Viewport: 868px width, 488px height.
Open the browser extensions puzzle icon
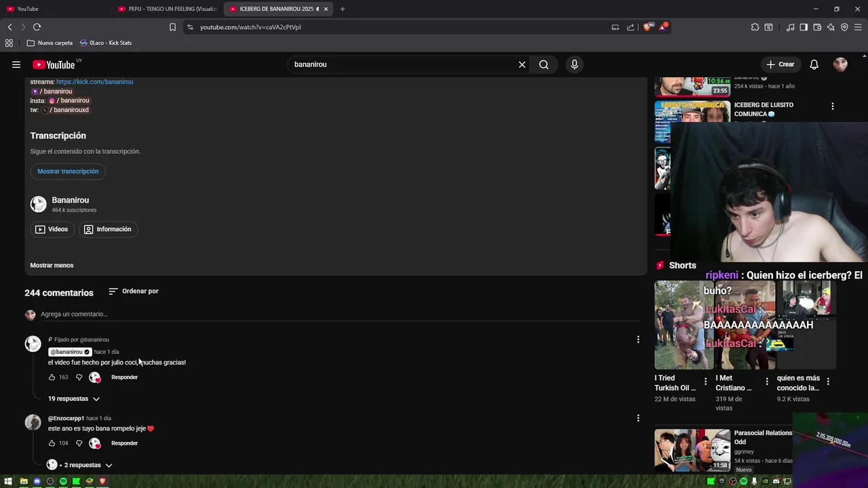(x=755, y=27)
